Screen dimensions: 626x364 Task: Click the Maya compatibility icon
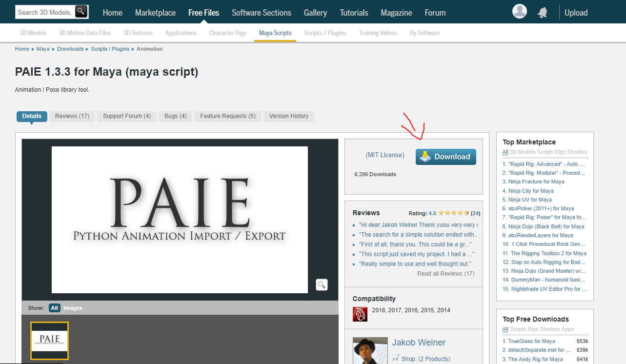pos(360,314)
